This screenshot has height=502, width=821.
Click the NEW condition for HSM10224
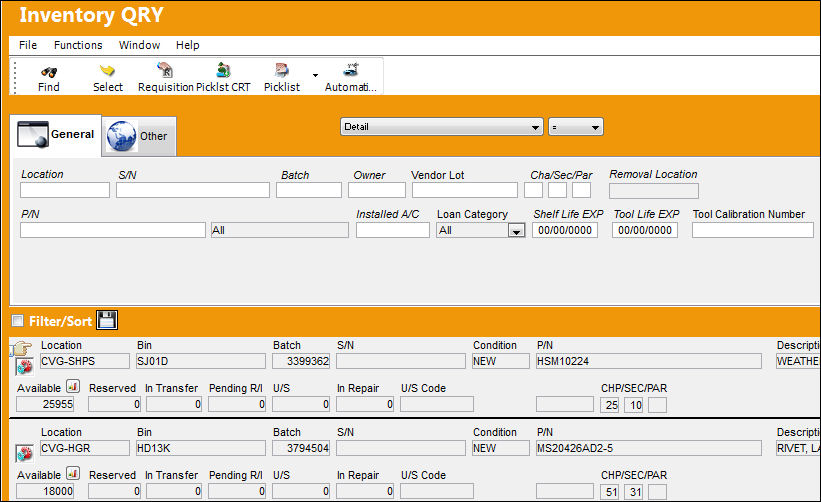501,361
